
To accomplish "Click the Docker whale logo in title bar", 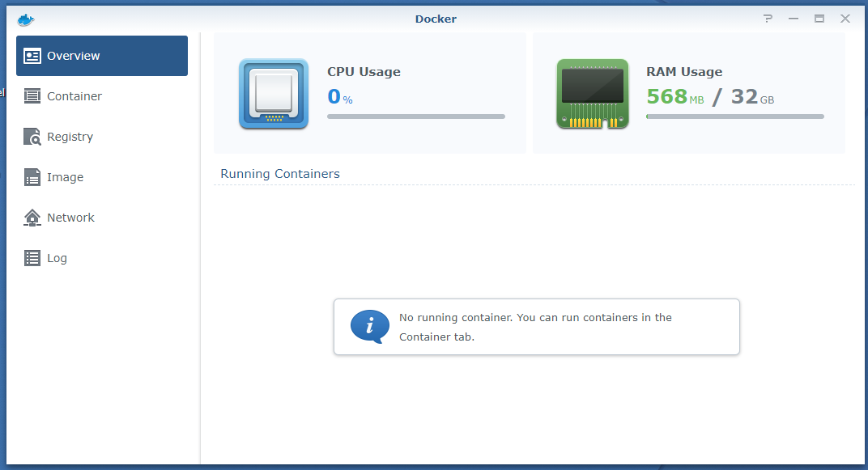I will [x=26, y=19].
